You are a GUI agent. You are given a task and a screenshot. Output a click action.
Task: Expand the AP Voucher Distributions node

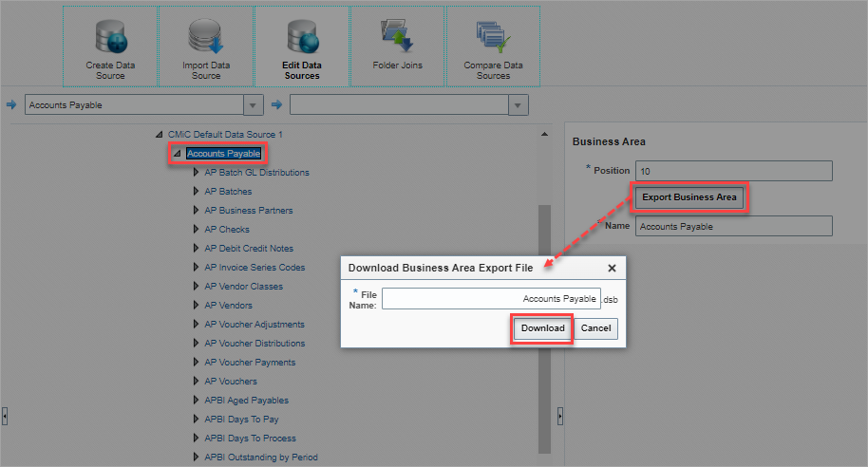[196, 343]
